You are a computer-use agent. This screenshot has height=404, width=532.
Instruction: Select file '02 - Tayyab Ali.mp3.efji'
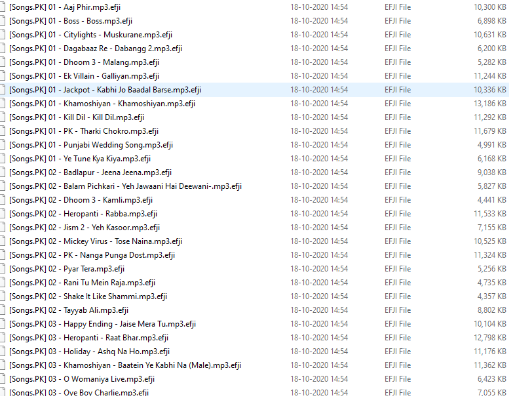coord(69,310)
